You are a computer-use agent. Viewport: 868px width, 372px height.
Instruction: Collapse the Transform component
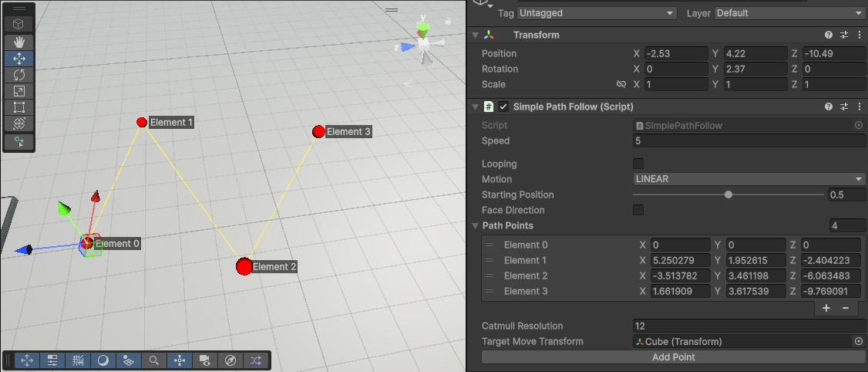click(475, 35)
